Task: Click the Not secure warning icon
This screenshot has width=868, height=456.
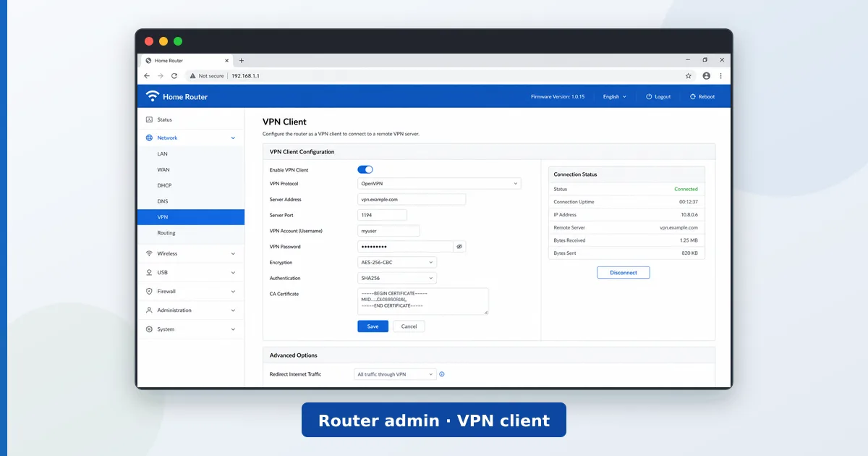Action: (x=193, y=76)
